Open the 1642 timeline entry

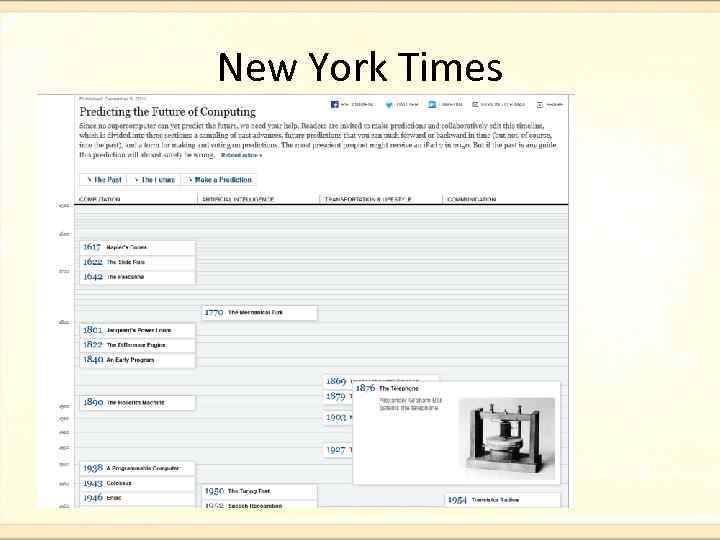click(137, 277)
